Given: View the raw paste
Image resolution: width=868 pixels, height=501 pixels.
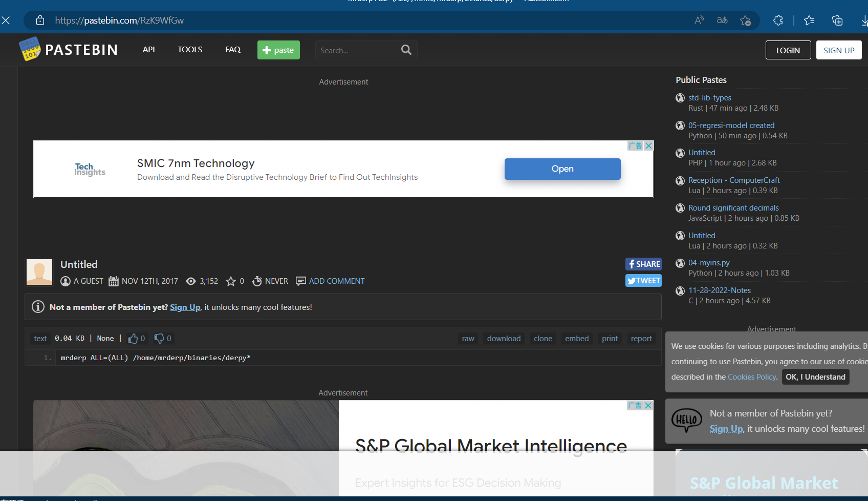Looking at the screenshot, I should [x=468, y=339].
